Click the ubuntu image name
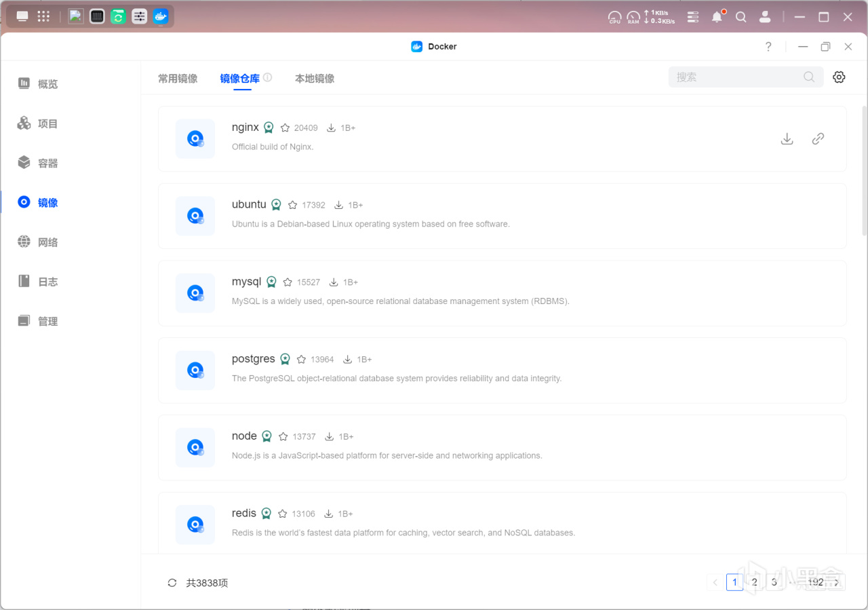The image size is (868, 610). pos(249,204)
